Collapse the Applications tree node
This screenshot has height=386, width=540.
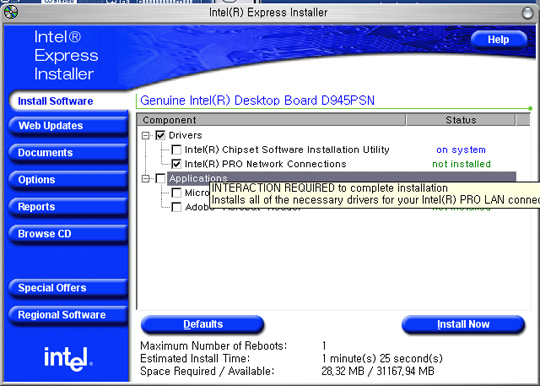tap(146, 178)
